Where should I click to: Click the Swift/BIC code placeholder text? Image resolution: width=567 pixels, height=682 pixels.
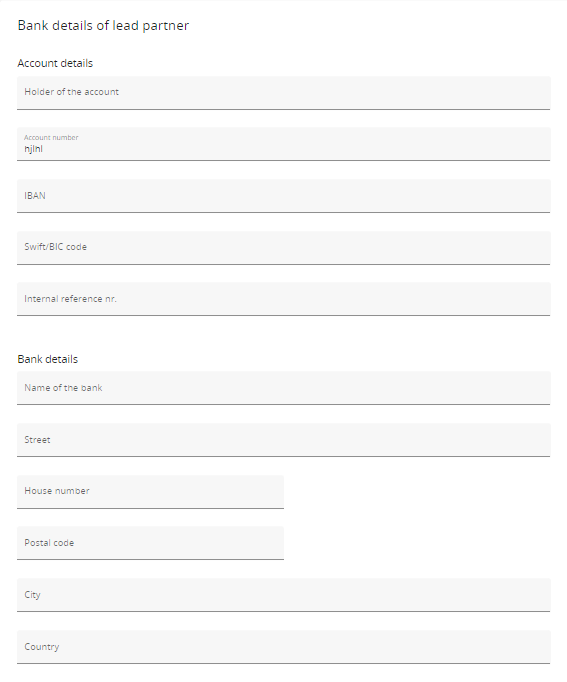coord(56,247)
